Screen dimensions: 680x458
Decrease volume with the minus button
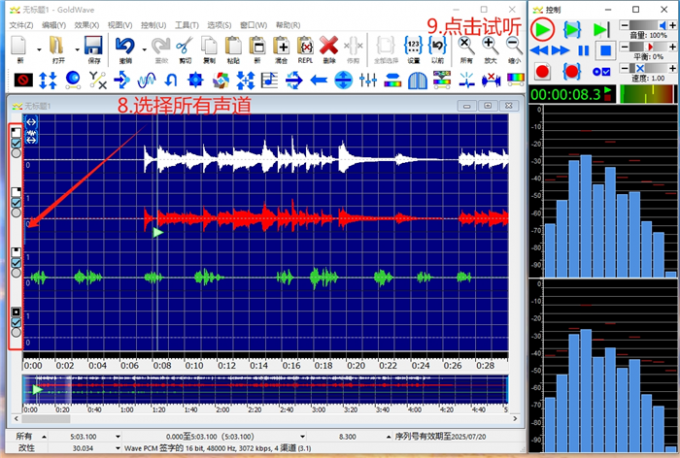(624, 25)
